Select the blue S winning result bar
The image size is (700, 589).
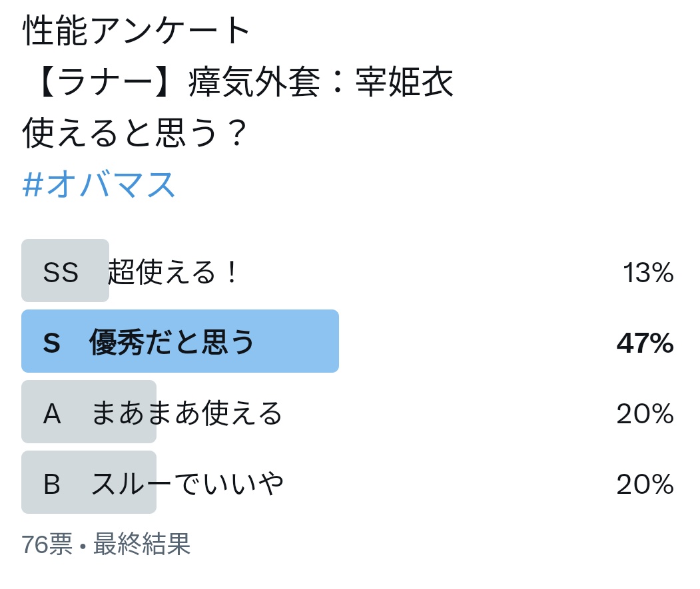click(x=180, y=341)
